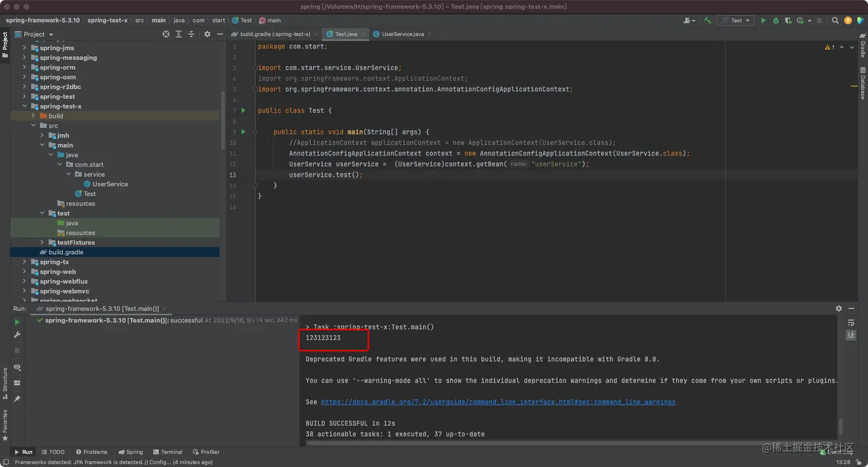Expand the spring-tx module node
This screenshot has width=868, height=467.
click(x=25, y=262)
